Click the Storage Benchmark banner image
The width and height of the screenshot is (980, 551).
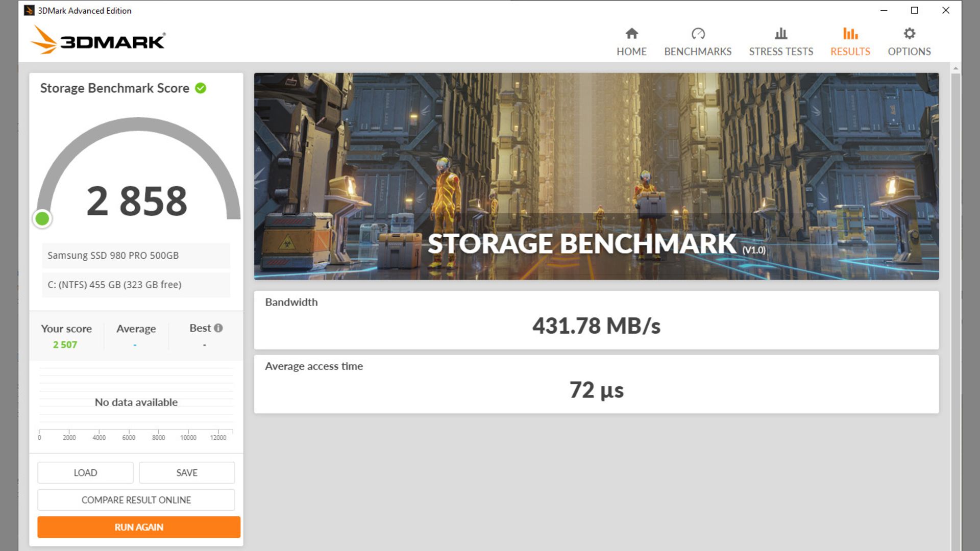596,176
